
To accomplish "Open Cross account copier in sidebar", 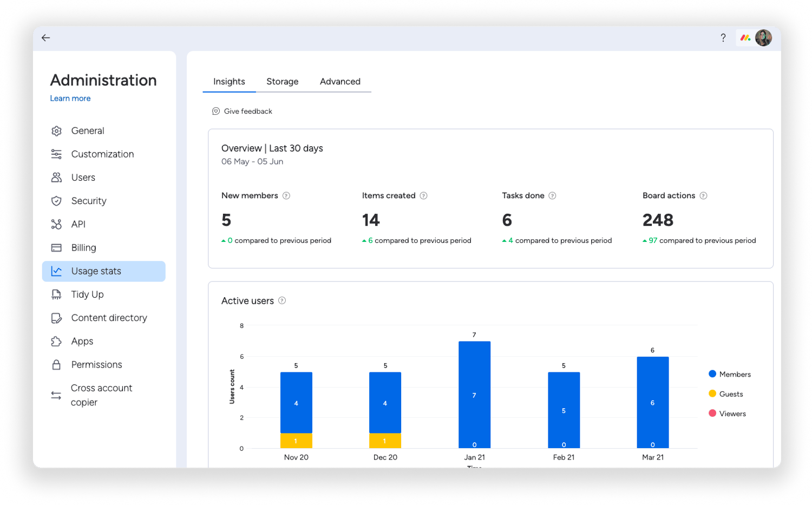I will 101,395.
